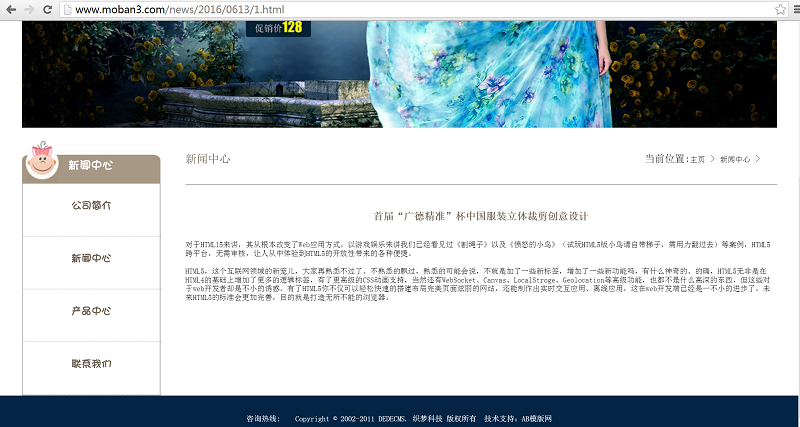This screenshot has height=427, width=800.
Task: Click the 主页 breadcrumb link
Action: (697, 159)
